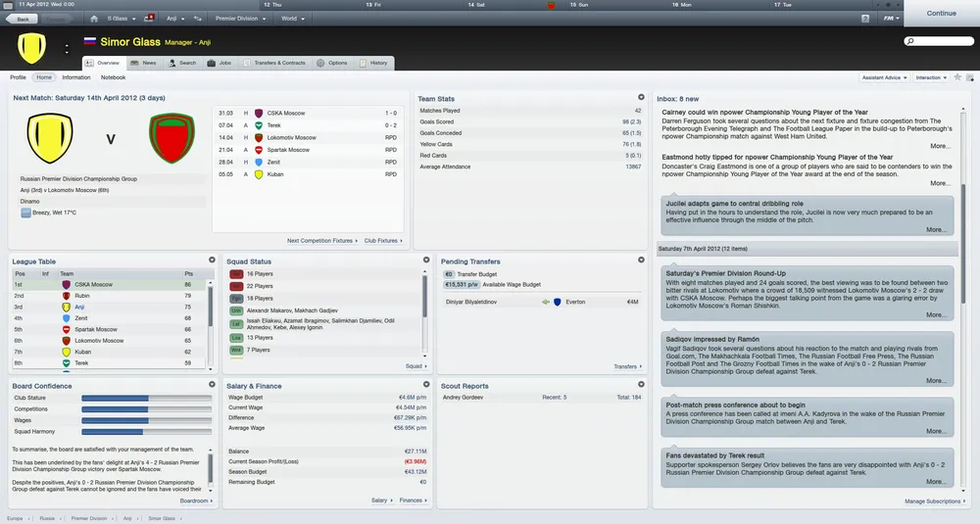The height and width of the screenshot is (524, 980).
Task: Click the CSKA Moscow badge in fixtures list
Action: (x=258, y=113)
